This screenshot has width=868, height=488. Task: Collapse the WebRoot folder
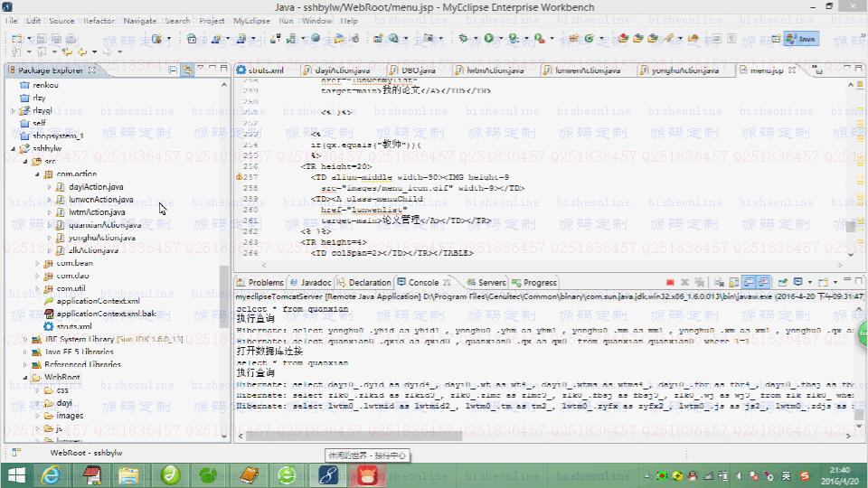coord(25,378)
